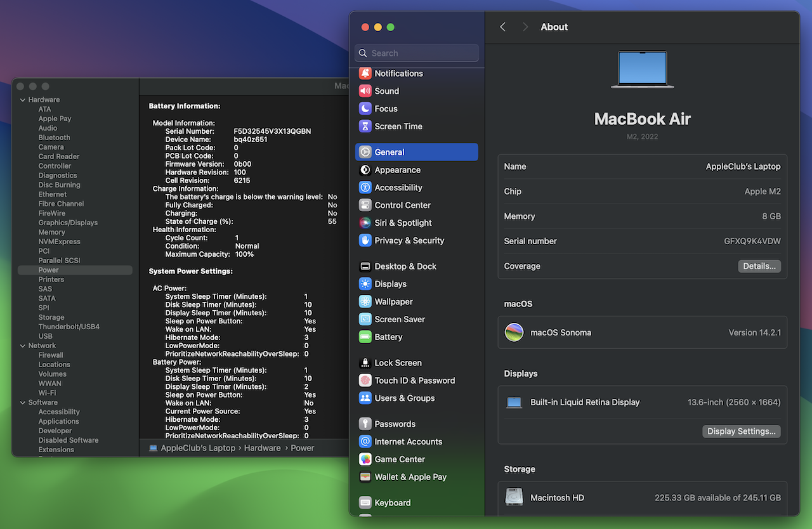The width and height of the screenshot is (812, 529).
Task: Open the Appearance icon
Action: click(x=365, y=170)
